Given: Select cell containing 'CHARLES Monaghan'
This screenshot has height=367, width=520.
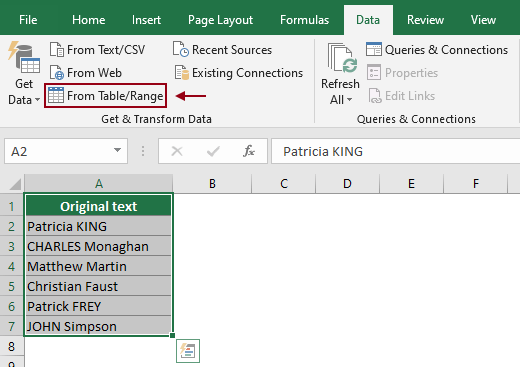Looking at the screenshot, I should tap(99, 246).
